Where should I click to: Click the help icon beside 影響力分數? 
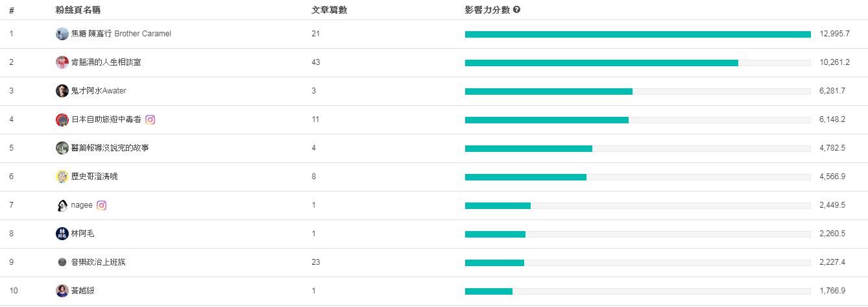point(517,10)
